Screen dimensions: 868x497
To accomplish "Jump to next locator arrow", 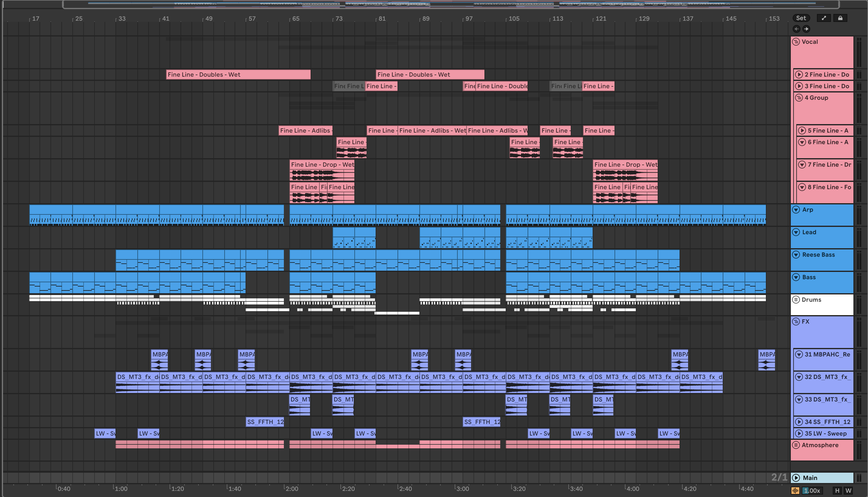I will [x=806, y=29].
